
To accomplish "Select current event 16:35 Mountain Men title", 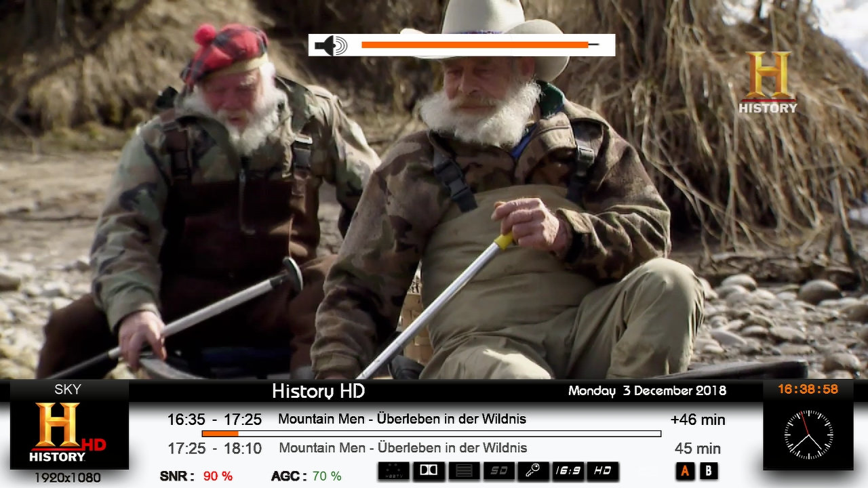I will pyautogui.click(x=402, y=420).
